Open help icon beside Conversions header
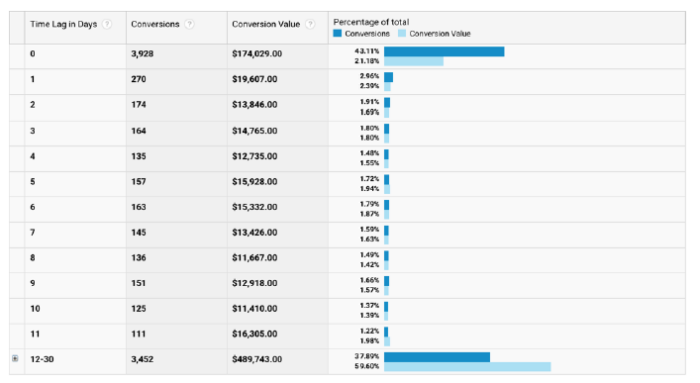This screenshot has width=700, height=383. tap(189, 25)
